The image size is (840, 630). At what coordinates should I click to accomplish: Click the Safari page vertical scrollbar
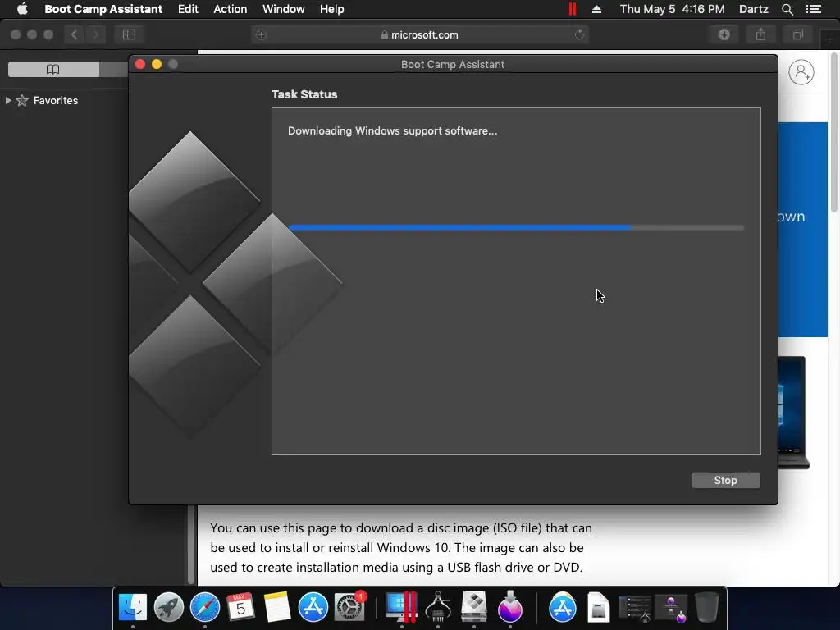(834, 132)
